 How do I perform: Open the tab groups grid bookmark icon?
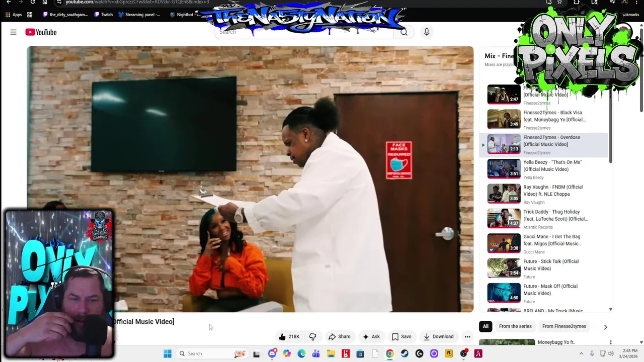pyautogui.click(x=30, y=15)
